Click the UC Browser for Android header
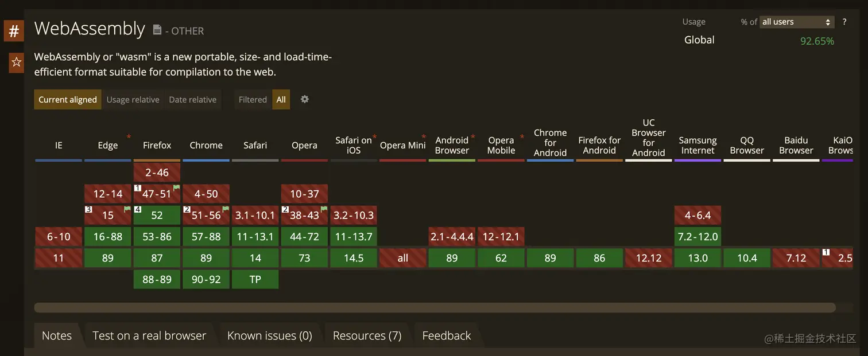Screen dimensions: 868x356 [649, 138]
